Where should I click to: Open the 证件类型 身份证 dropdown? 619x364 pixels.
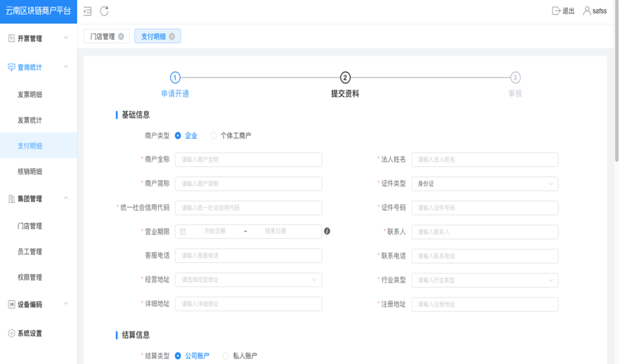(x=484, y=183)
